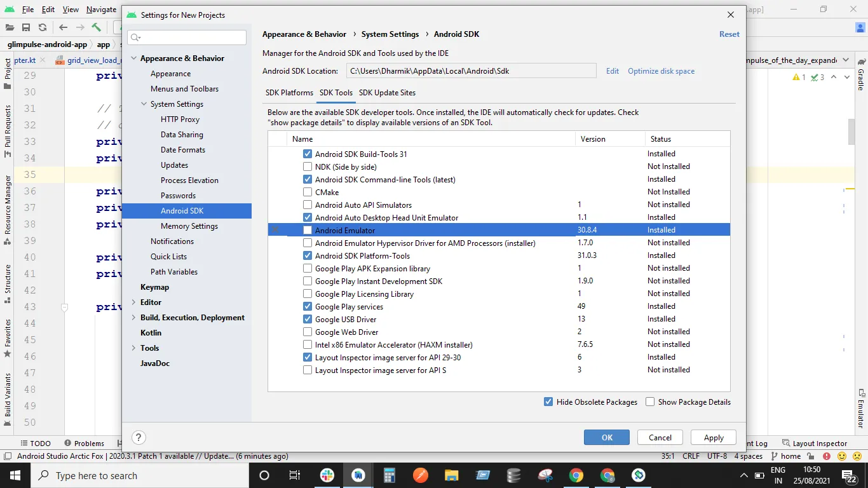Open the File menu
Screen dimensions: 868x488
[x=28, y=10]
